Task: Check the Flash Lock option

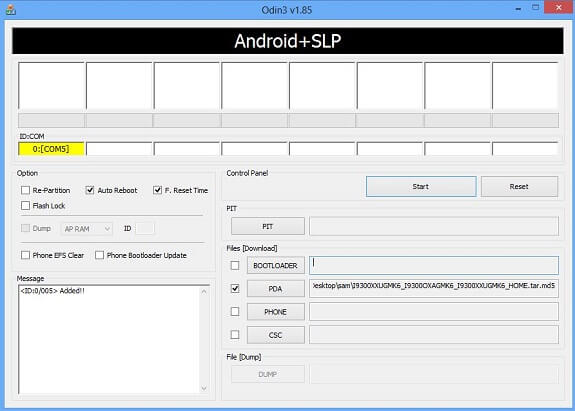Action: coord(25,206)
